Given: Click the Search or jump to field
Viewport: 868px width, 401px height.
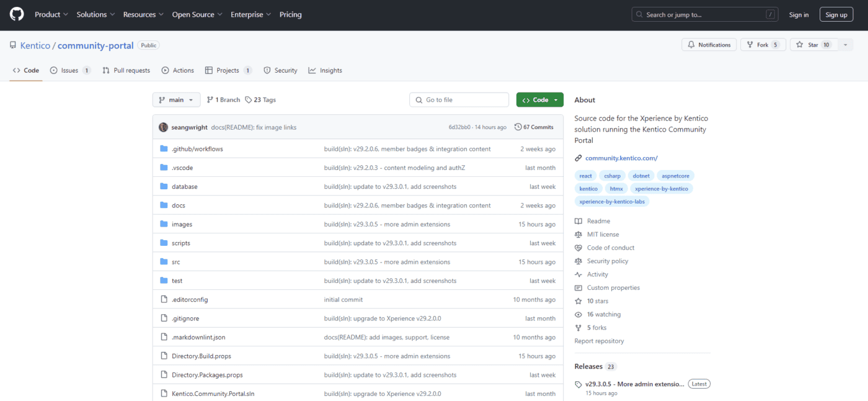Looking at the screenshot, I should [705, 14].
